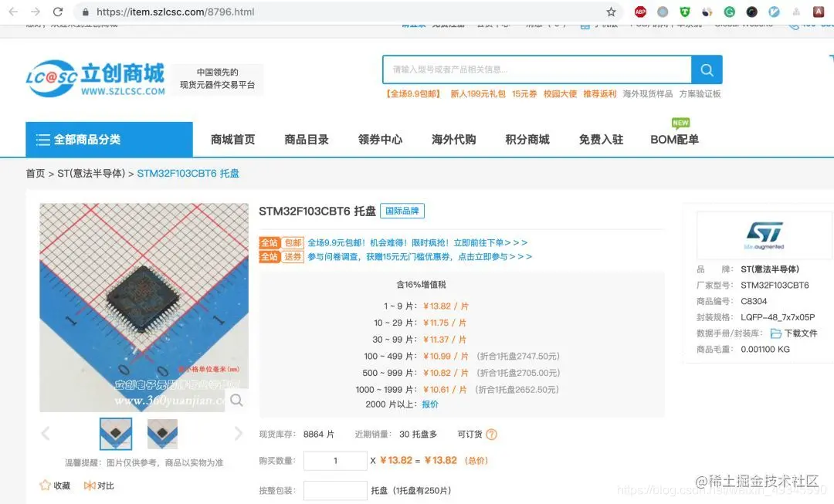Click the ST brand logo
The height and width of the screenshot is (504, 834).
[764, 235]
